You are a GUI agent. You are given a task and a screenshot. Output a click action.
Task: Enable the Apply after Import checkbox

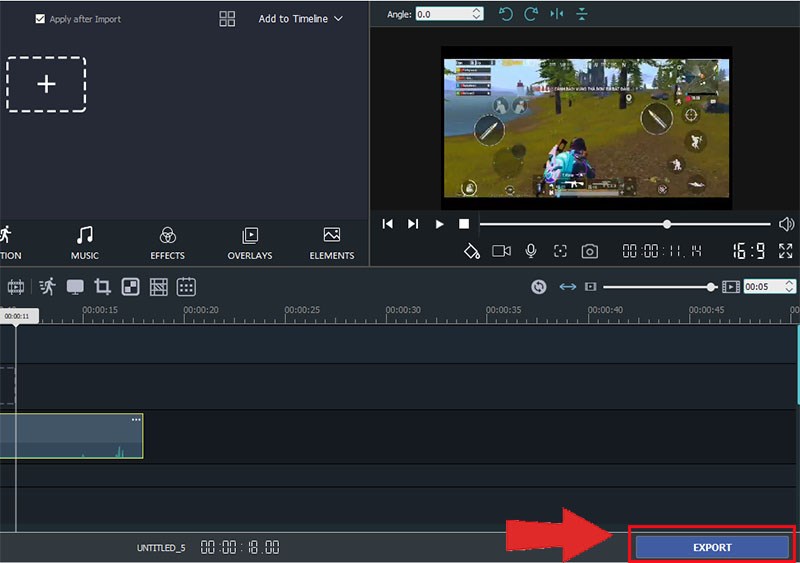pos(40,19)
